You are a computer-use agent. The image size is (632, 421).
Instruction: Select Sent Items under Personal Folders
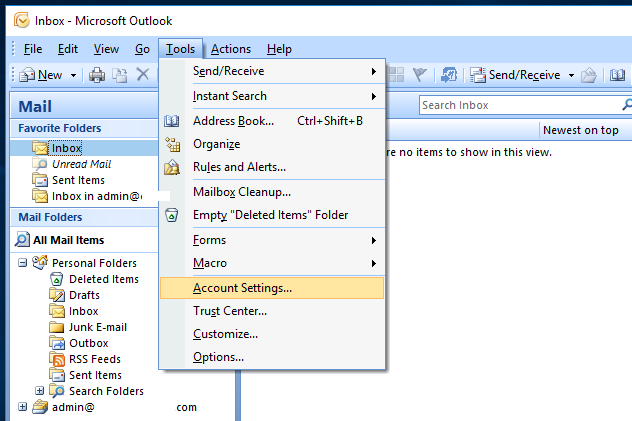click(95, 375)
